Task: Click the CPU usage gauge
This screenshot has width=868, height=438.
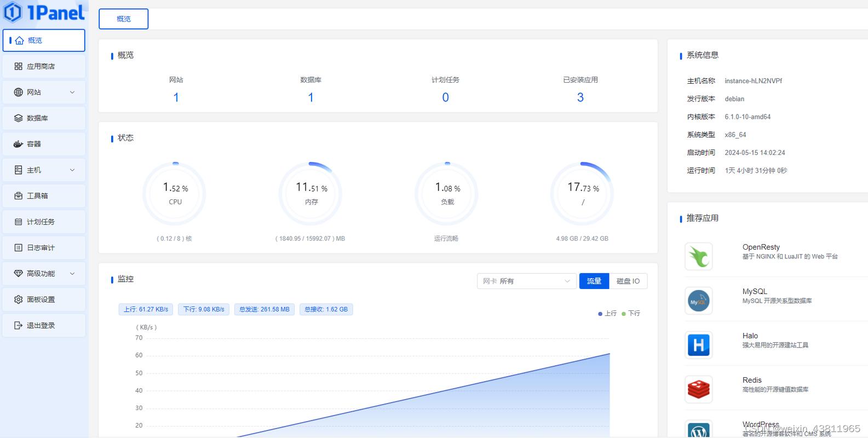Action: click(x=175, y=194)
